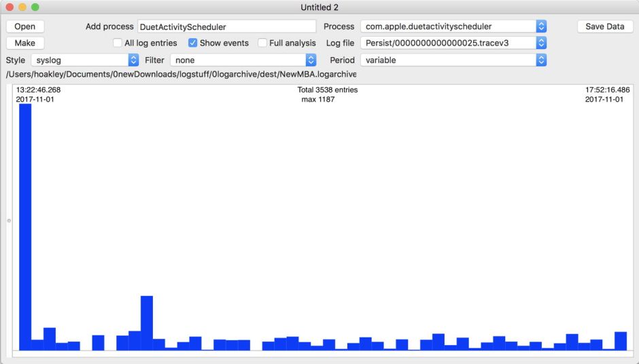Screen dimensions: 639x364
Task: Open the Period variable dropdown
Action: [x=453, y=60]
